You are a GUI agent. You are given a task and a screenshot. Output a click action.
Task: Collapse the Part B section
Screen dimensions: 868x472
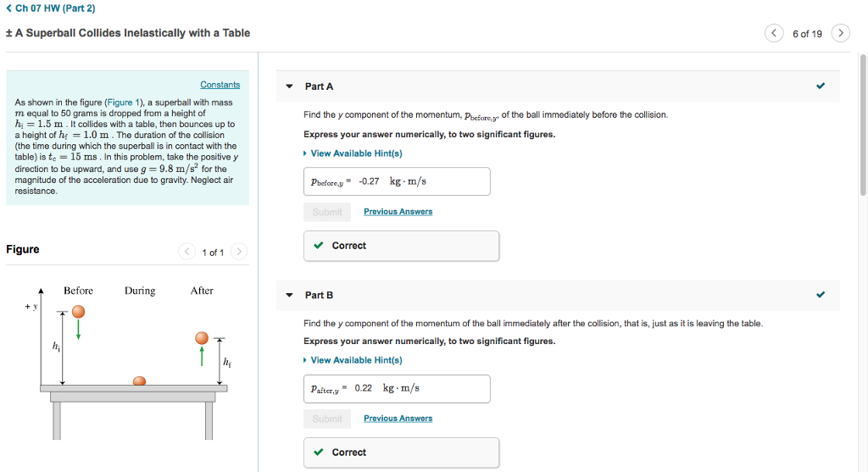pos(289,295)
